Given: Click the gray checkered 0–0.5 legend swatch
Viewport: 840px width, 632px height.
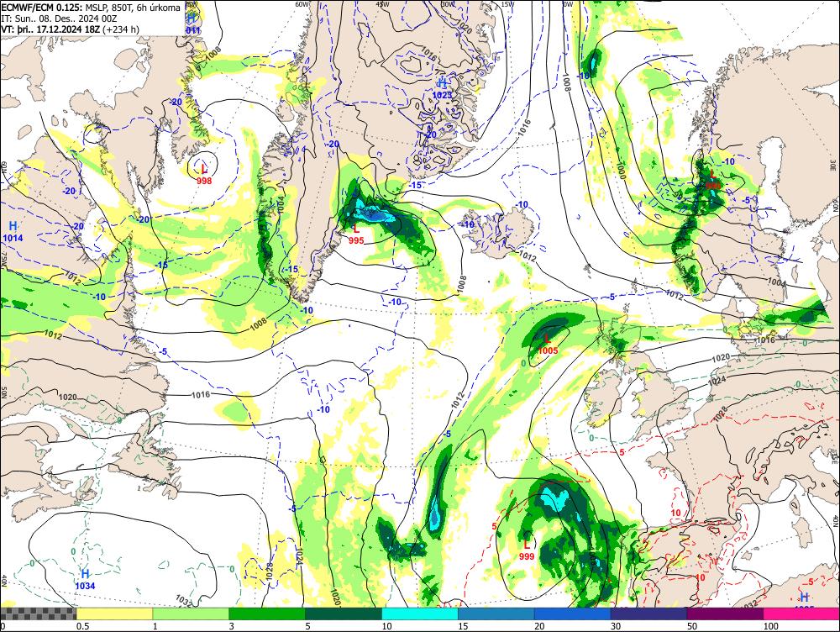Looking at the screenshot, I should [38, 614].
